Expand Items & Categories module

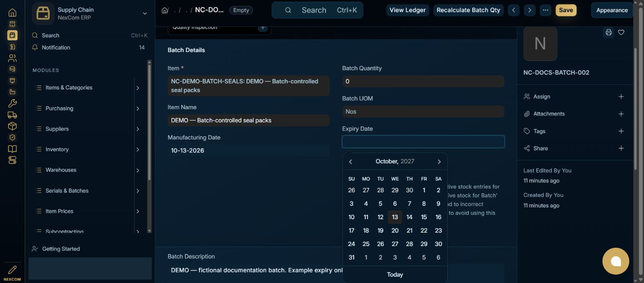click(x=138, y=88)
